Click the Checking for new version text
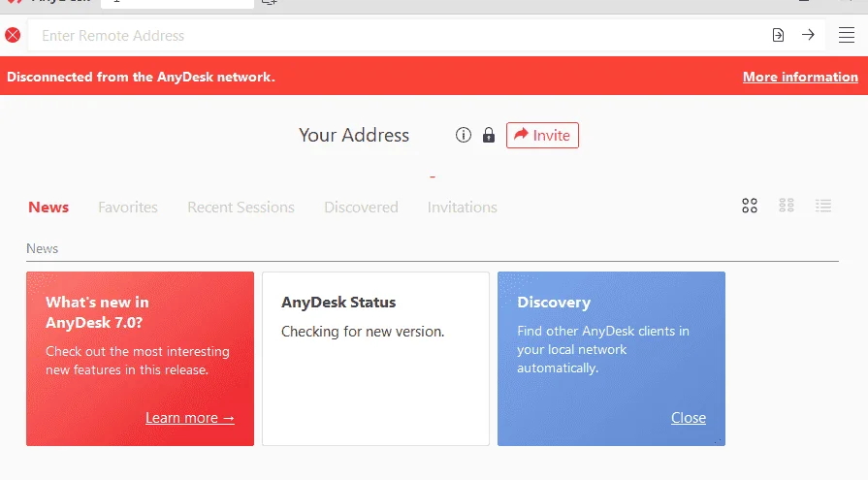Screen dimensions: 868x480 tap(363, 332)
